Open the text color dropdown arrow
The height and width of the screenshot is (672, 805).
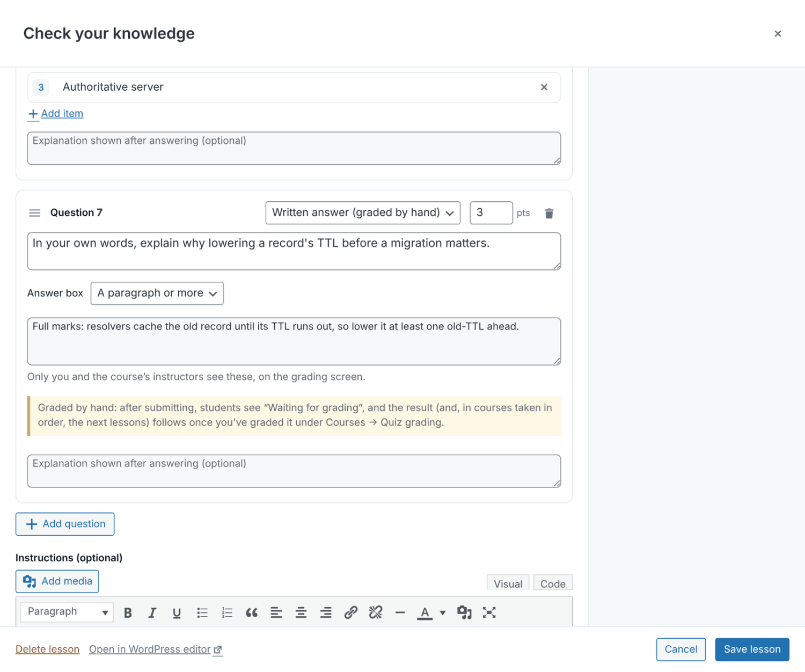click(x=443, y=612)
